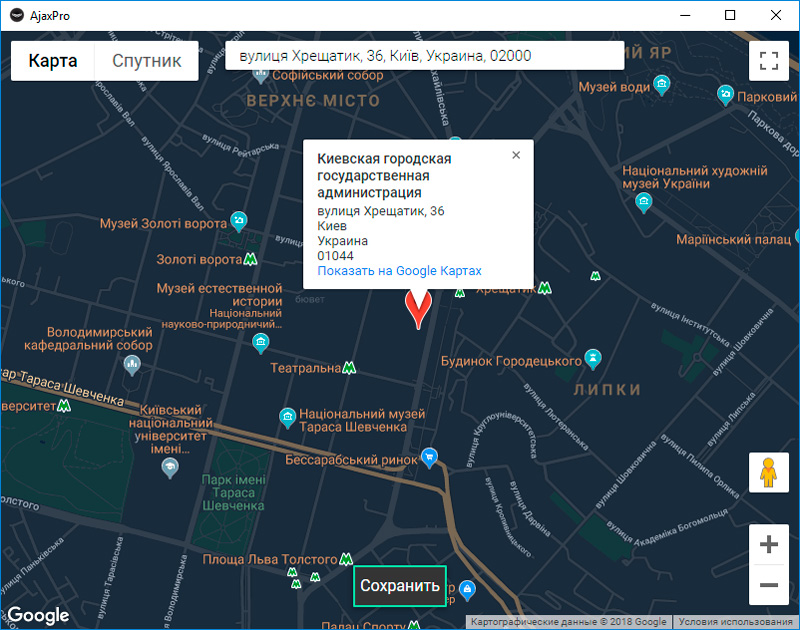Click the red location marker pin
Image resolution: width=800 pixels, height=630 pixels.
tap(417, 308)
